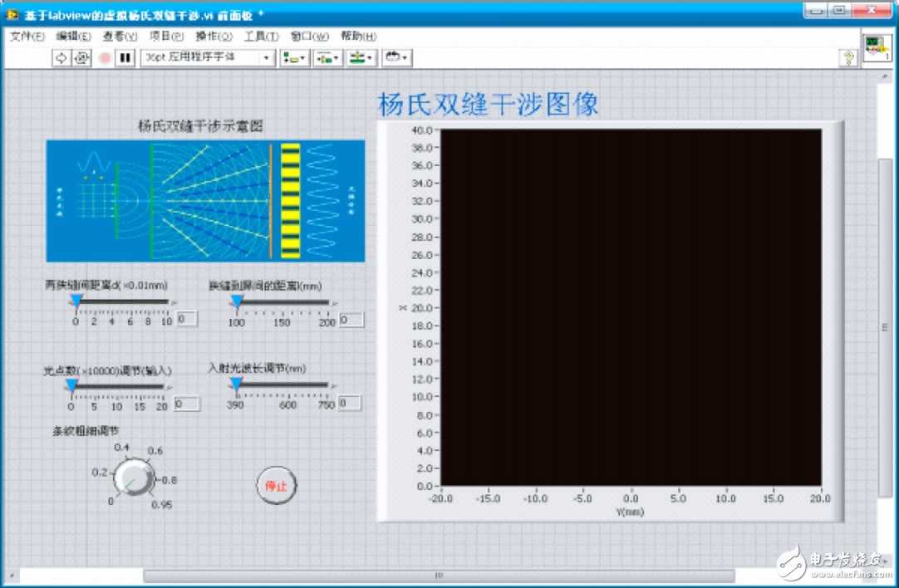Image resolution: width=899 pixels, height=588 pixels.
Task: Click the VI icon in top-right corner
Action: (x=877, y=49)
